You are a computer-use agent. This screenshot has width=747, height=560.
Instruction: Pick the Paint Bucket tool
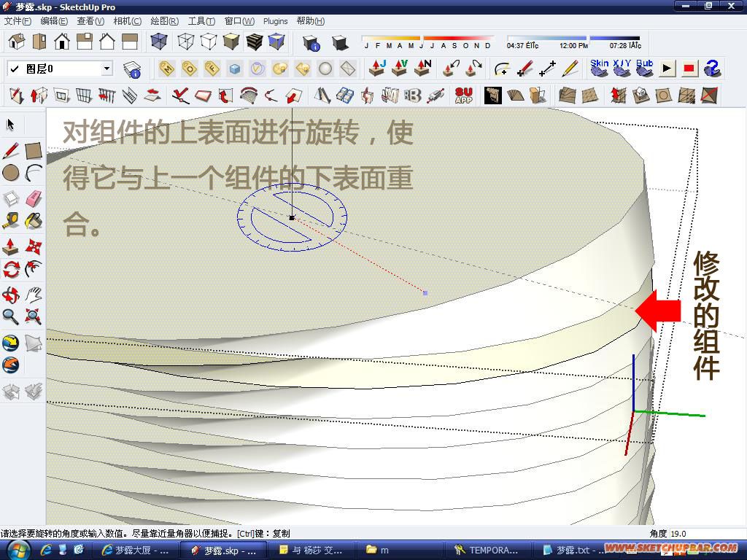34,221
